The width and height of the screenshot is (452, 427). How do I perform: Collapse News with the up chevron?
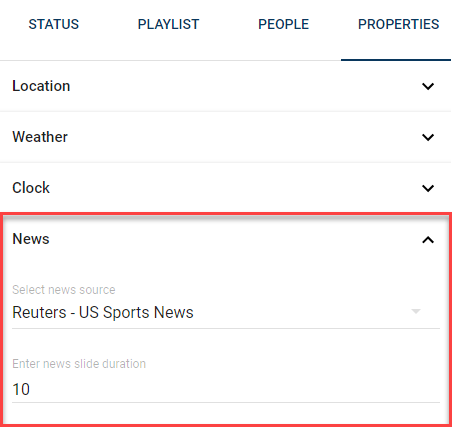428,240
